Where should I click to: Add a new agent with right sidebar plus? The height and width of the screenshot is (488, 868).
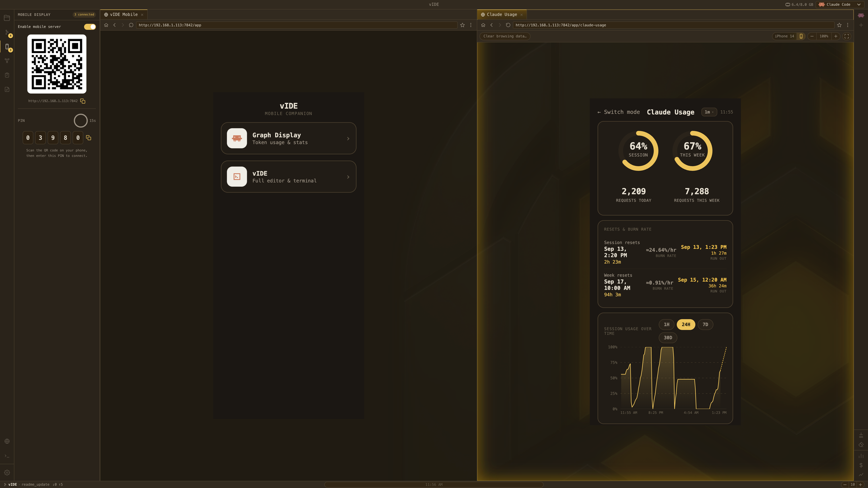(x=861, y=25)
